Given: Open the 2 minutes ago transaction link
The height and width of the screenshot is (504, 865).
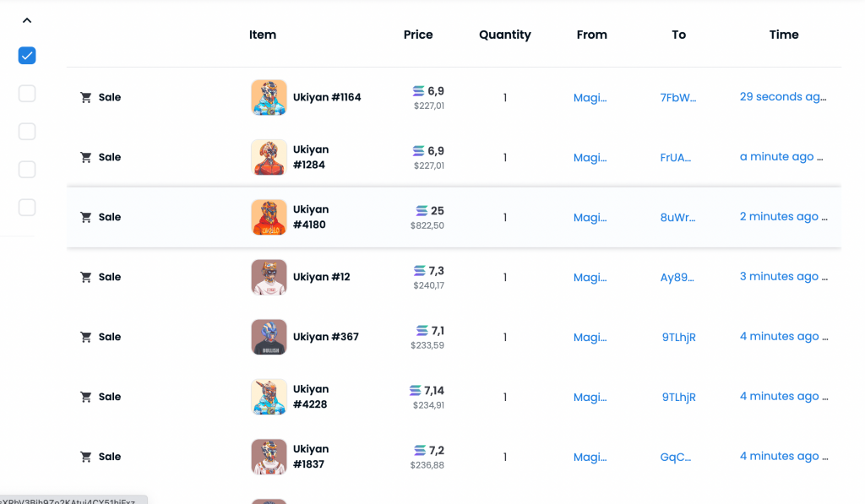Looking at the screenshot, I should coord(783,217).
